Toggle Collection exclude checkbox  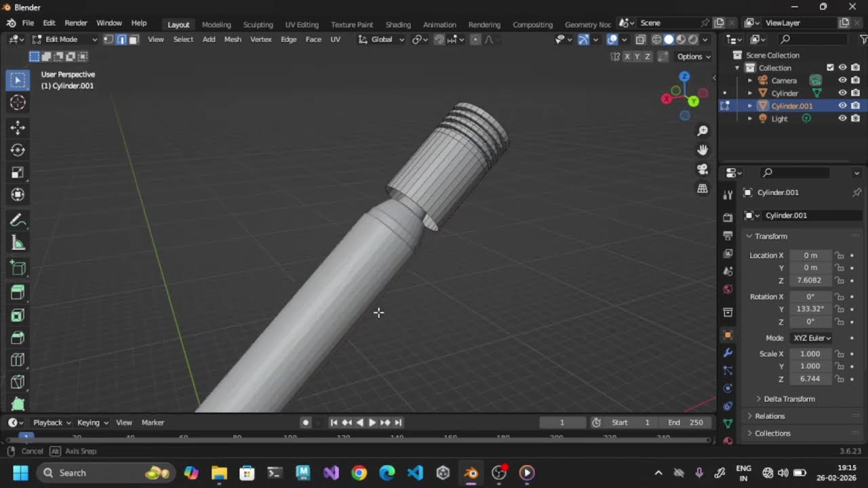(x=830, y=68)
